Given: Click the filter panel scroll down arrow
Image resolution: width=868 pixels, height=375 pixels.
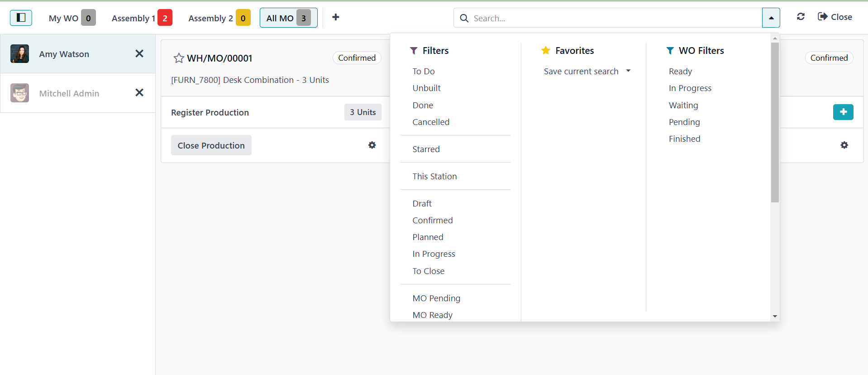Looking at the screenshot, I should 775,316.
